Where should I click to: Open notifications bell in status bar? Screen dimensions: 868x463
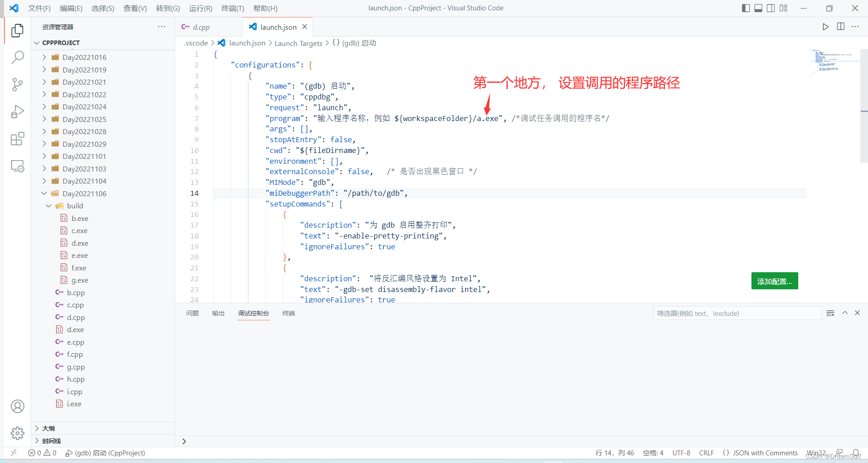pos(855,453)
